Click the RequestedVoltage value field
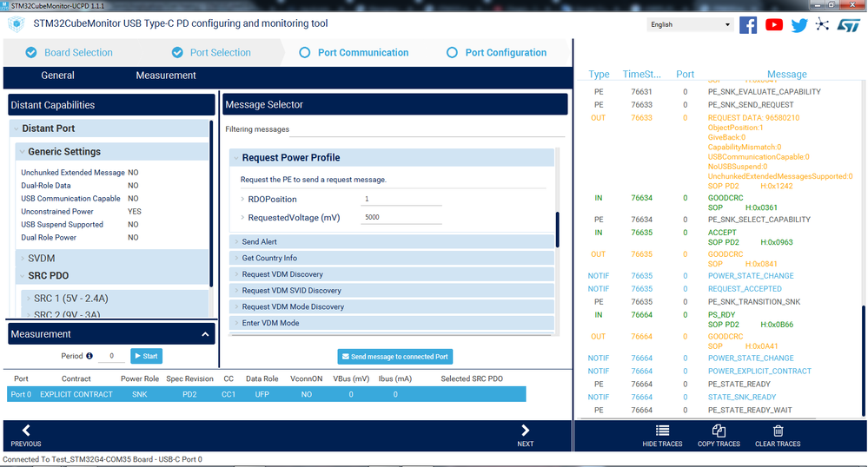 click(x=401, y=217)
